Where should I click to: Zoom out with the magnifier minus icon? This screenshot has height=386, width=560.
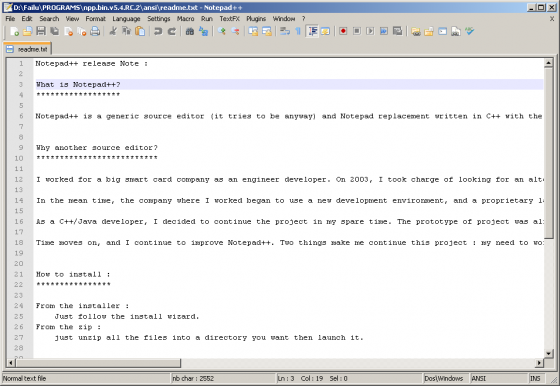click(235, 31)
